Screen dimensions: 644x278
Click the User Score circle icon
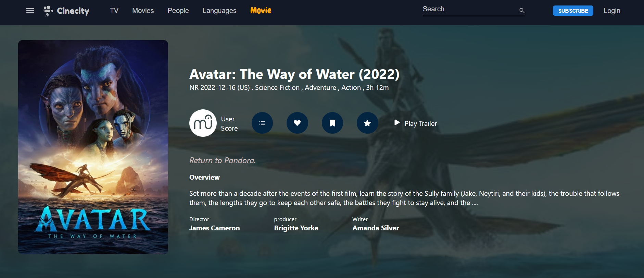[x=203, y=123]
